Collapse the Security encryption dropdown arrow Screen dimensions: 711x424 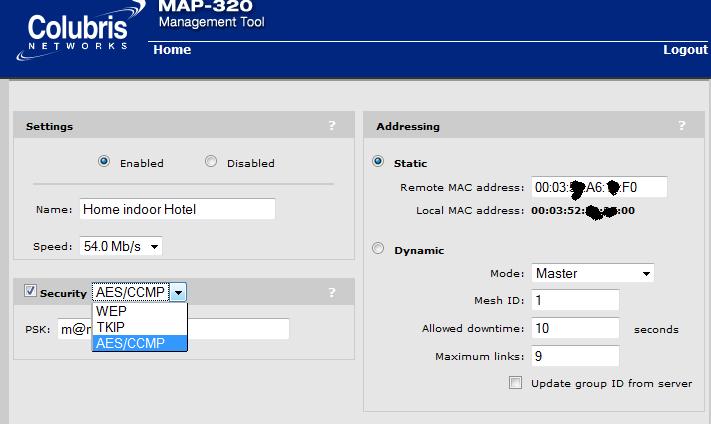click(x=178, y=292)
